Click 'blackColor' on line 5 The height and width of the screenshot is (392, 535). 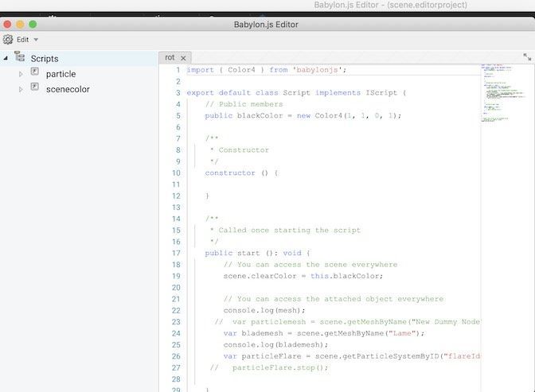260,116
